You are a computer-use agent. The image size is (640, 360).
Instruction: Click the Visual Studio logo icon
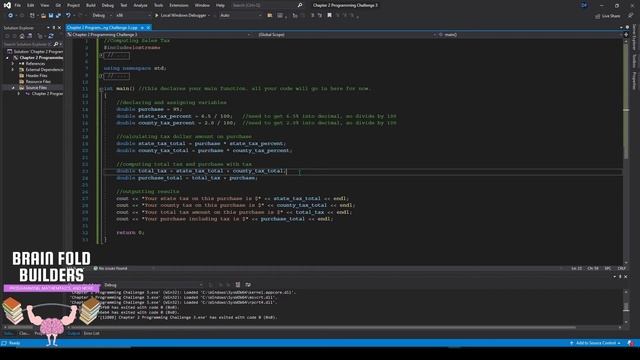tap(7, 5)
